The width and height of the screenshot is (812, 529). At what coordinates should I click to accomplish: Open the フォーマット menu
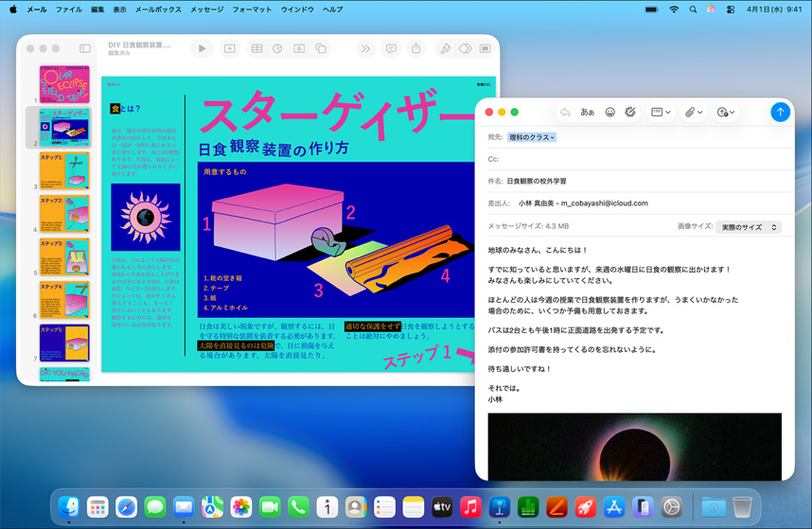click(x=252, y=9)
